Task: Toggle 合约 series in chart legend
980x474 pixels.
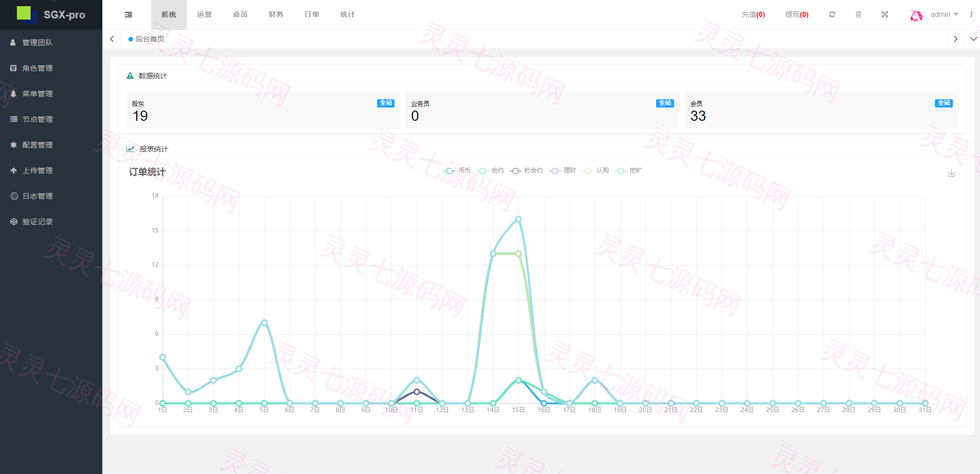Action: click(490, 170)
